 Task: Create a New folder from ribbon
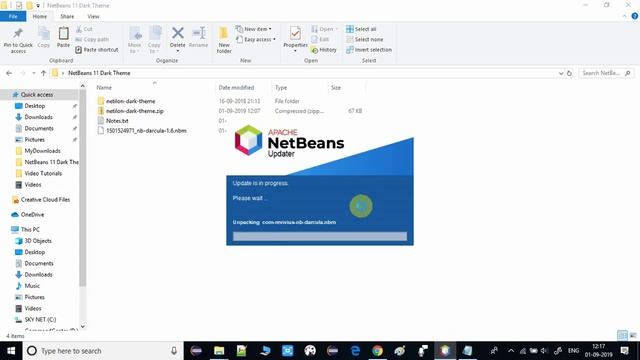[x=224, y=39]
